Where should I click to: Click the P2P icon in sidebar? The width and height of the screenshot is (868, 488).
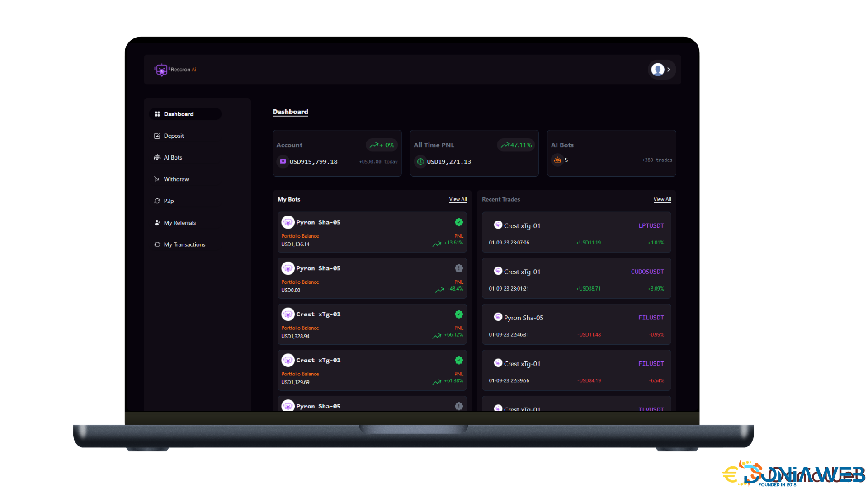(x=157, y=201)
